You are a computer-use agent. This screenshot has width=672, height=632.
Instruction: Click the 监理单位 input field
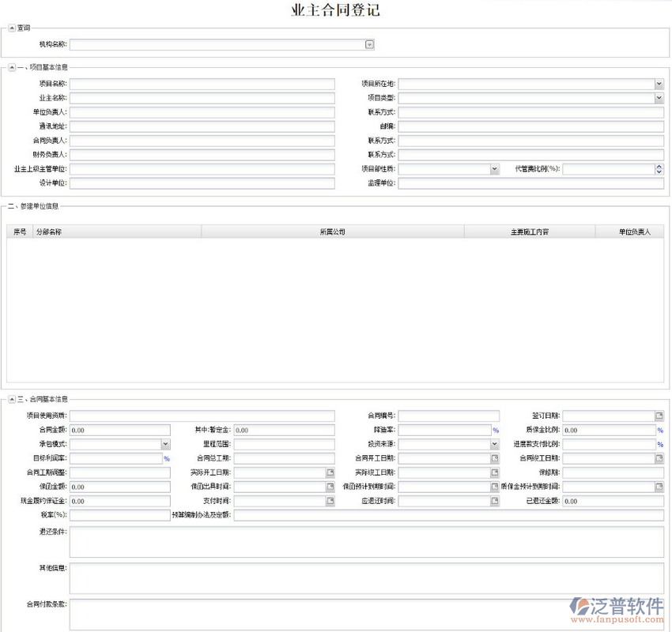click(531, 183)
